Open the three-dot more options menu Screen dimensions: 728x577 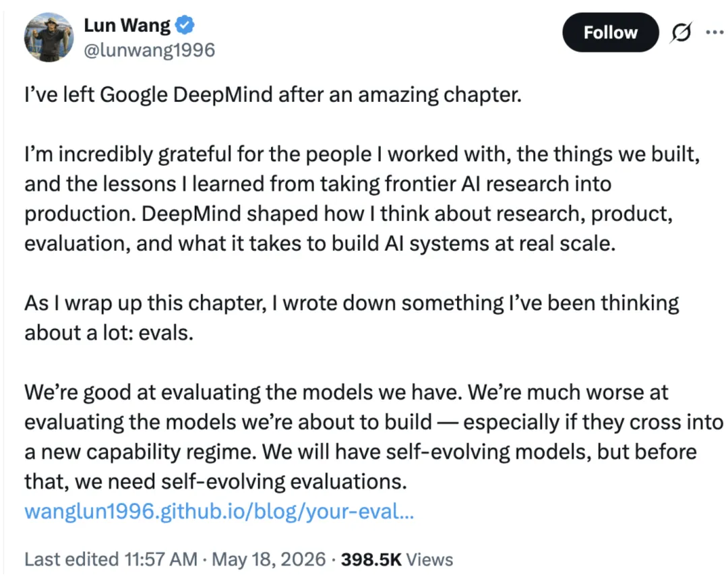click(715, 32)
